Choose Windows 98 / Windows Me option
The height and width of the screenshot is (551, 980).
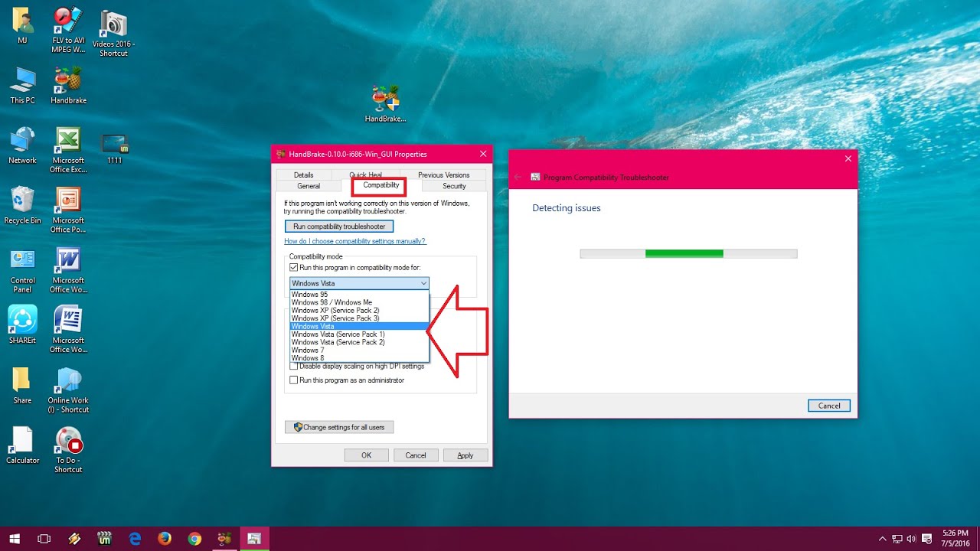tap(359, 302)
